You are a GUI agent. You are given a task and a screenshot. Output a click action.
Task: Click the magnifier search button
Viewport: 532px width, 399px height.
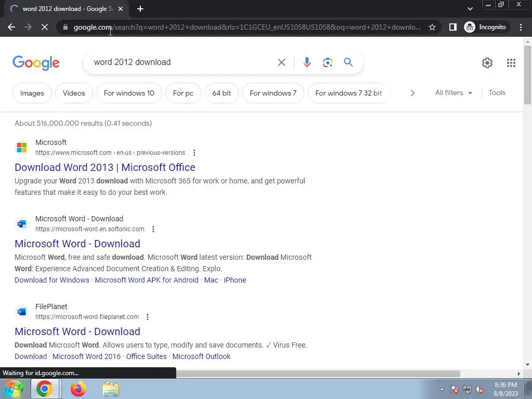click(x=348, y=62)
